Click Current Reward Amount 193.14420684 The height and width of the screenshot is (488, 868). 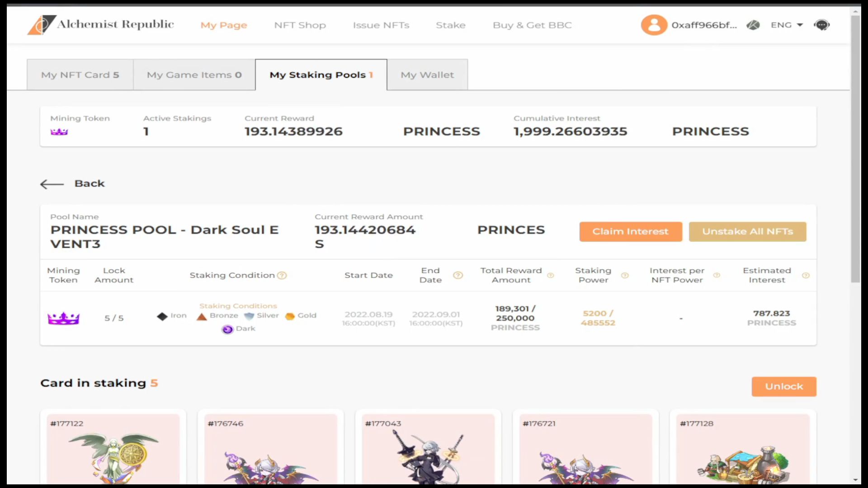(365, 230)
